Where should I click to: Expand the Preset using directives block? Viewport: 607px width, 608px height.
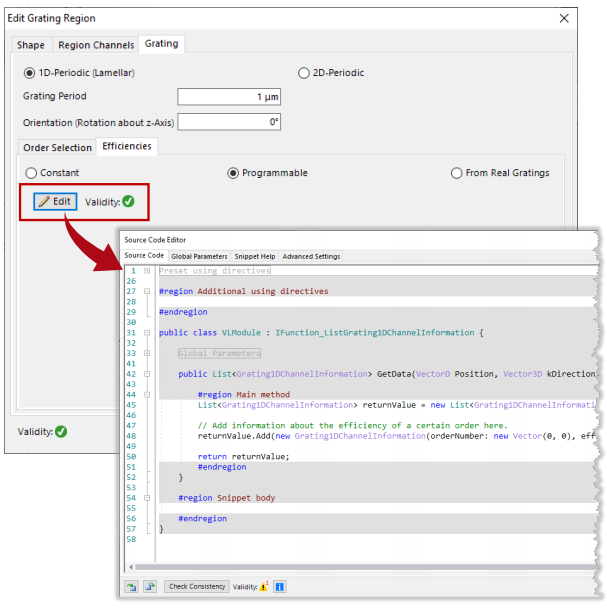(x=147, y=271)
